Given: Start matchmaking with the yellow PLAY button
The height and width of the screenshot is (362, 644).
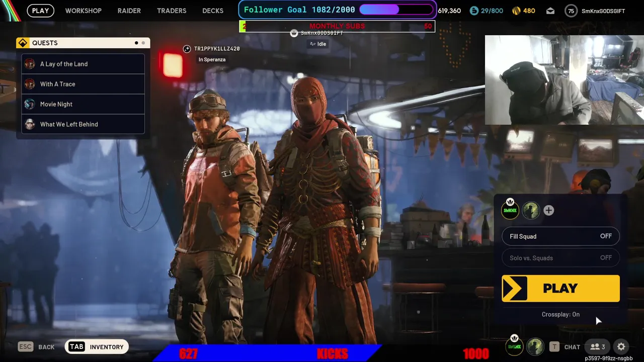Looking at the screenshot, I should tap(560, 289).
